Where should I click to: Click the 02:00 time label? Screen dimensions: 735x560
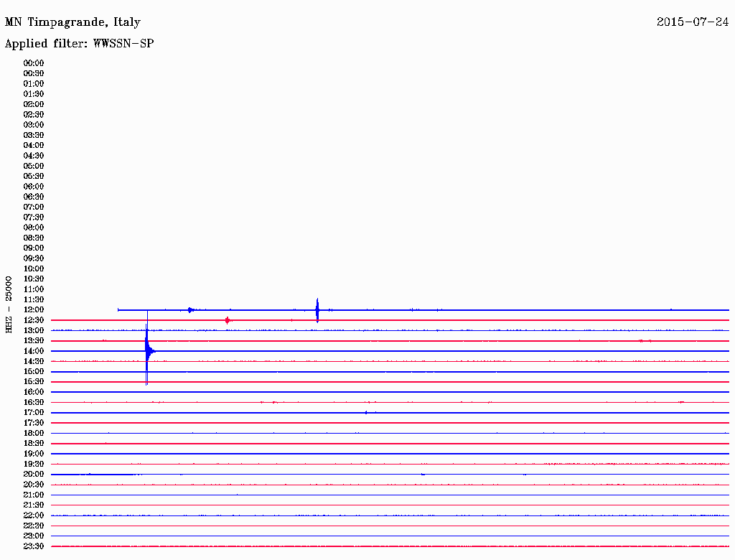coord(33,104)
